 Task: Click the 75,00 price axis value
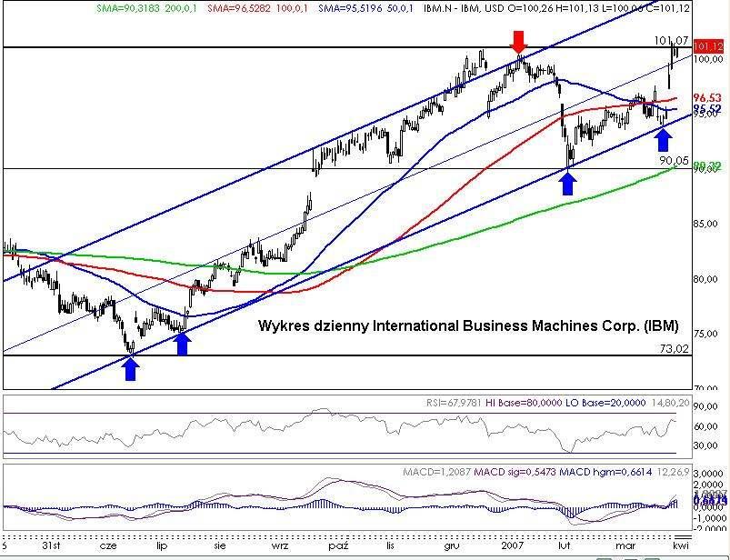(x=705, y=334)
